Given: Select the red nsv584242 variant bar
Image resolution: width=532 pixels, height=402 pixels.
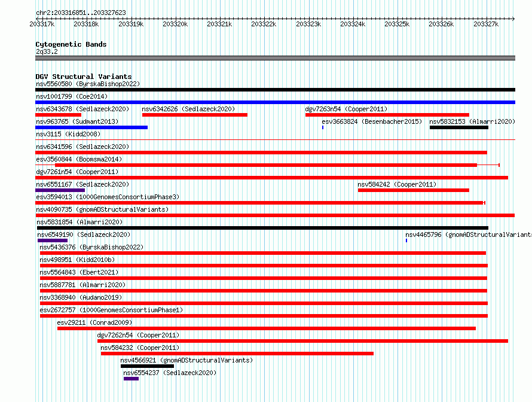Looking at the screenshot, I should [414, 190].
